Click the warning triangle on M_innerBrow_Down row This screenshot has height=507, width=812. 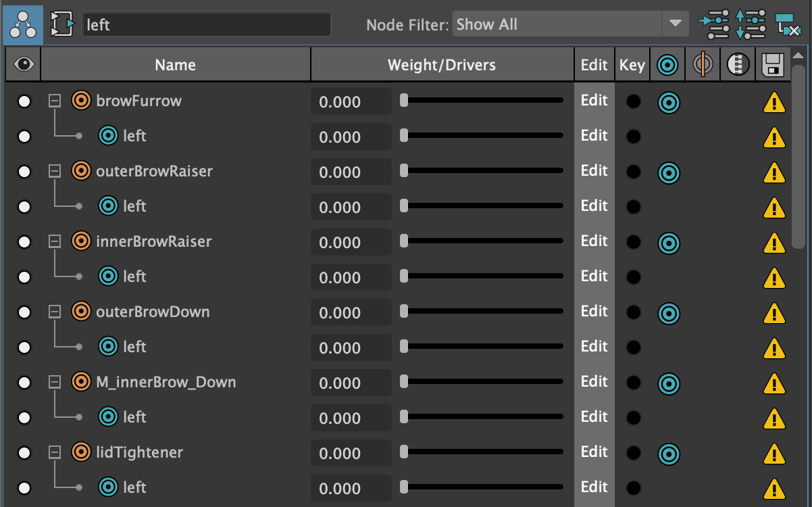tap(774, 383)
